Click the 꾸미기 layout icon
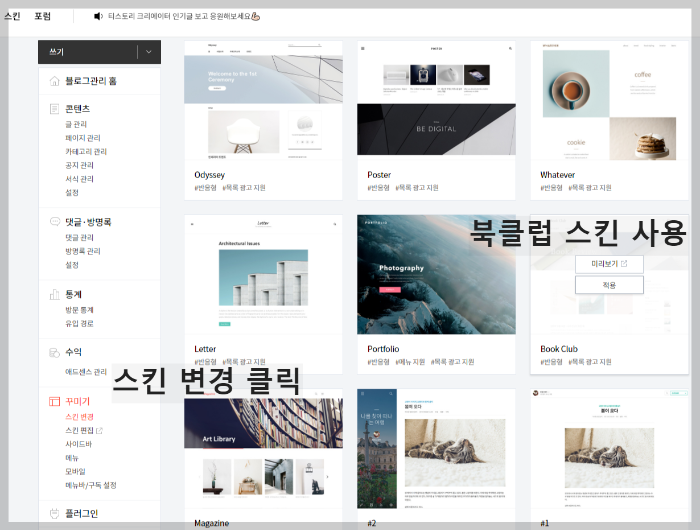 [x=54, y=401]
